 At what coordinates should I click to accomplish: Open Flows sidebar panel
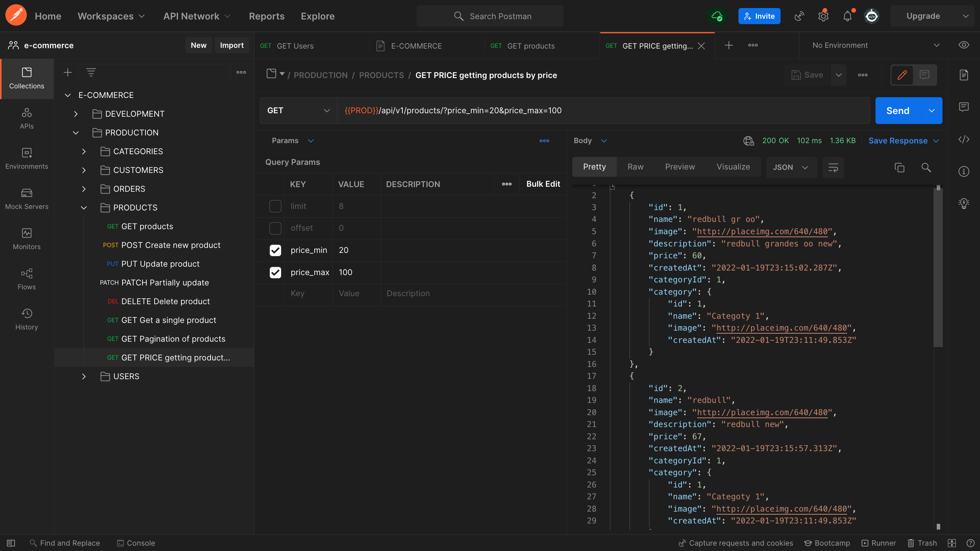[x=27, y=279]
